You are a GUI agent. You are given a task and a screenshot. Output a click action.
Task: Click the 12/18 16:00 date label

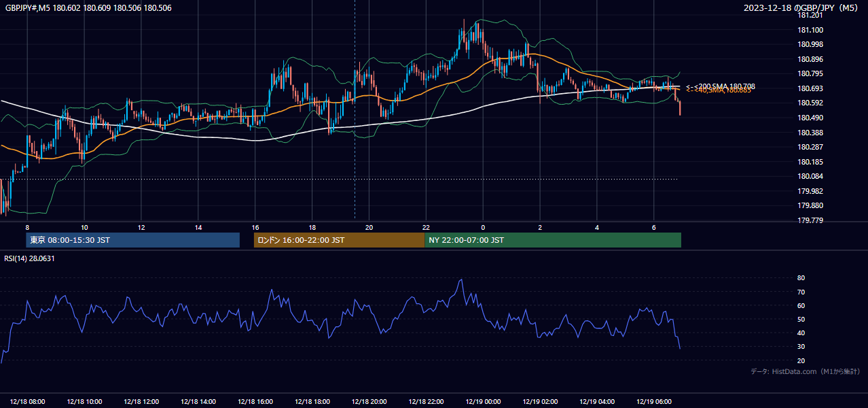coord(255,402)
